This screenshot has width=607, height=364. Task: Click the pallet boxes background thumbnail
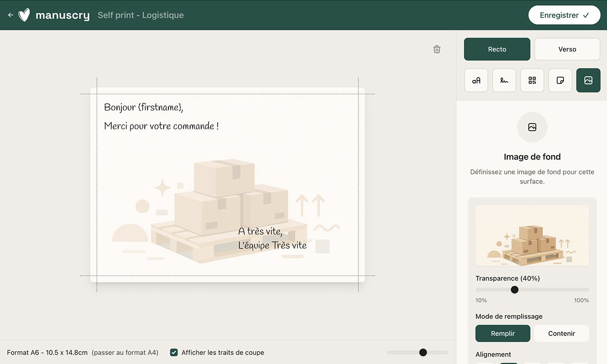tap(532, 236)
